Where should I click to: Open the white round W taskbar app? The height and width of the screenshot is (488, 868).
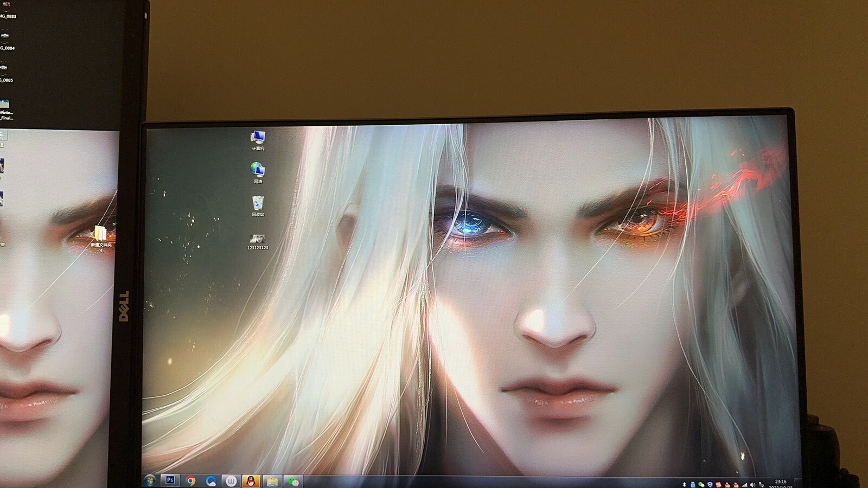231,481
